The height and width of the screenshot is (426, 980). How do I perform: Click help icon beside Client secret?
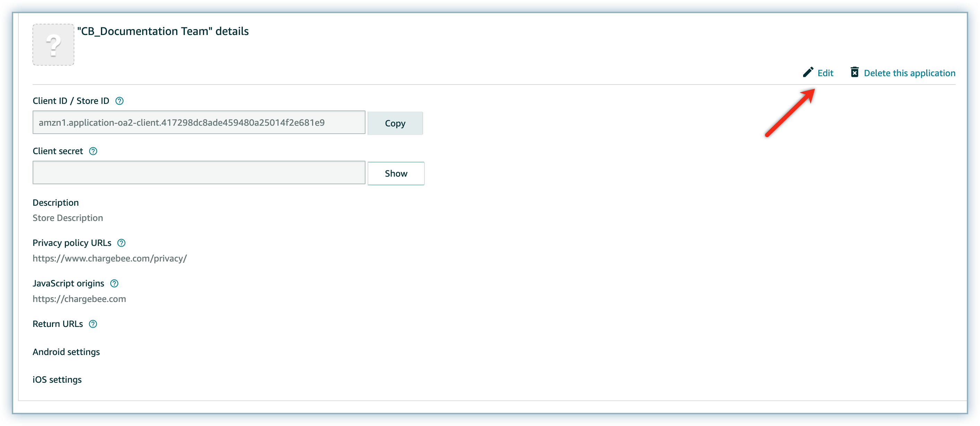93,151
